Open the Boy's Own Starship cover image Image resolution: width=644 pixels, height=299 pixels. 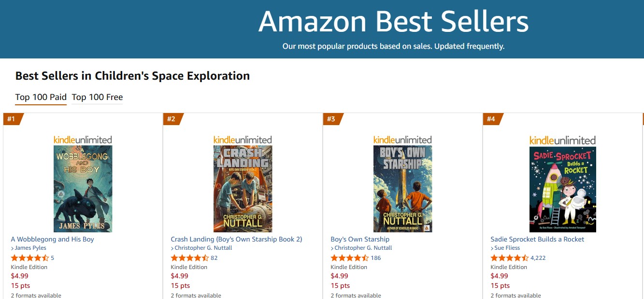point(402,189)
